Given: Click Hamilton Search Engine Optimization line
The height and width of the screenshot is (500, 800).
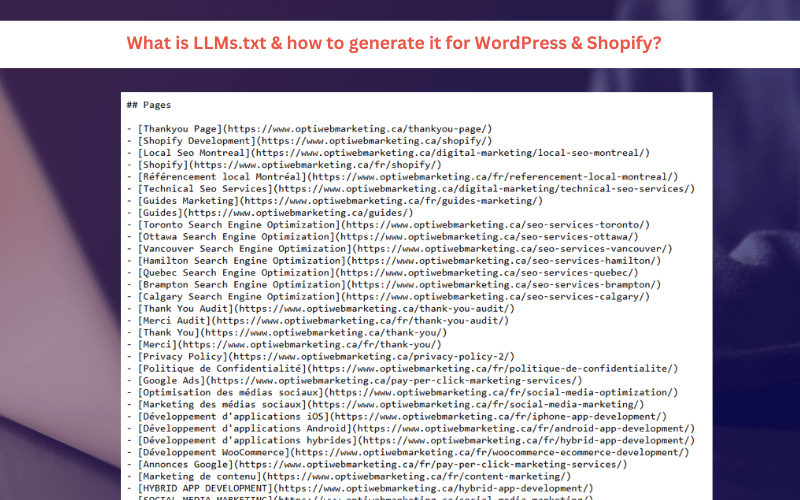Looking at the screenshot, I should point(394,261).
